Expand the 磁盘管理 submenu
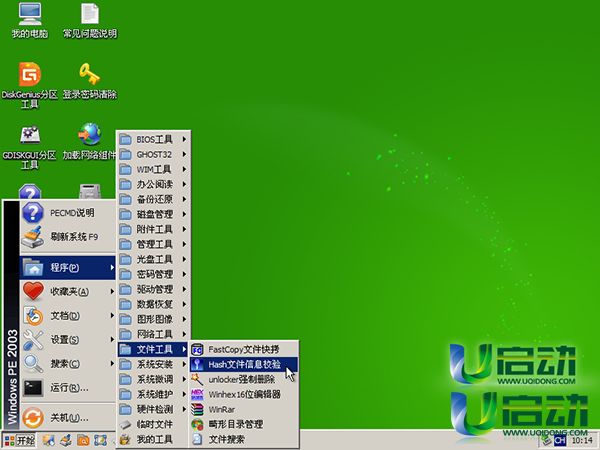 [x=154, y=214]
